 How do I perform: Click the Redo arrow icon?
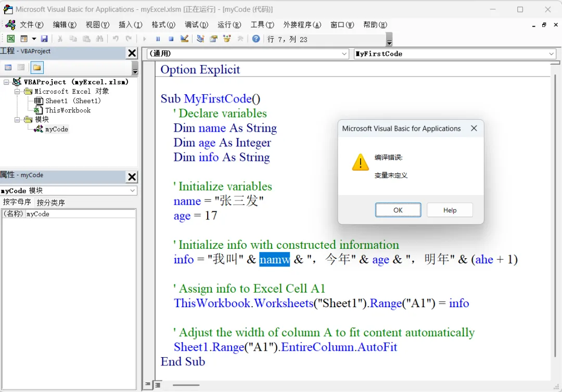[x=129, y=39]
